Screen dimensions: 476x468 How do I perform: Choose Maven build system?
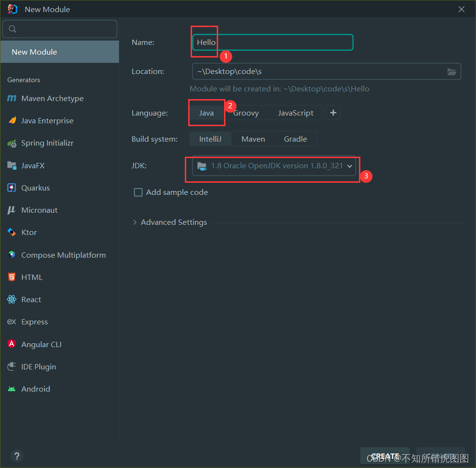pyautogui.click(x=253, y=139)
